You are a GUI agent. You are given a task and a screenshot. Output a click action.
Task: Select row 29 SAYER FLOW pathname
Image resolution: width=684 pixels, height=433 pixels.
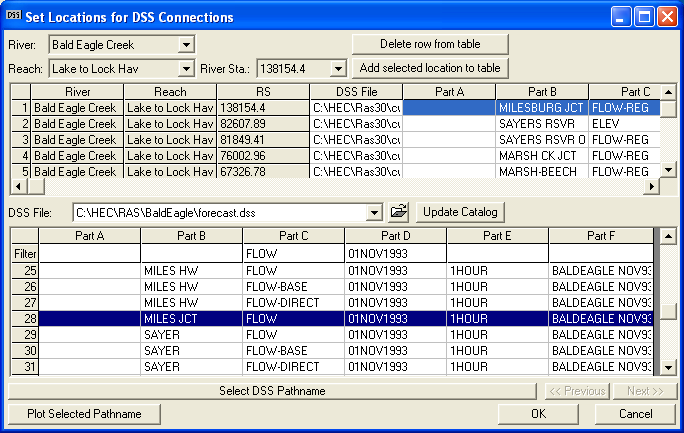191,335
